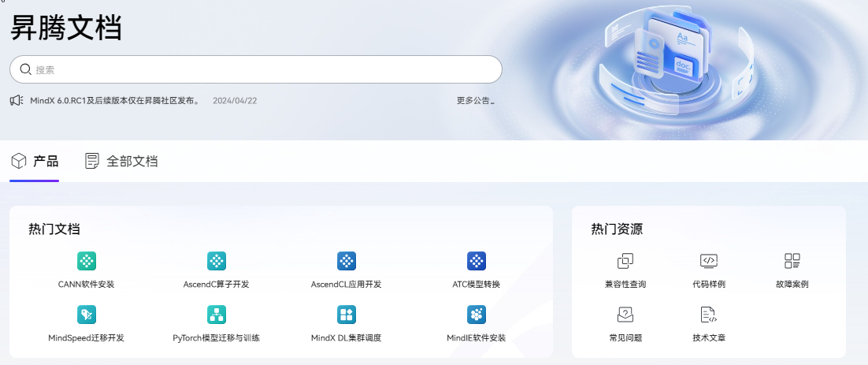The image size is (868, 365).
Task: Click the 热门文档 section heading
Action: [54, 229]
